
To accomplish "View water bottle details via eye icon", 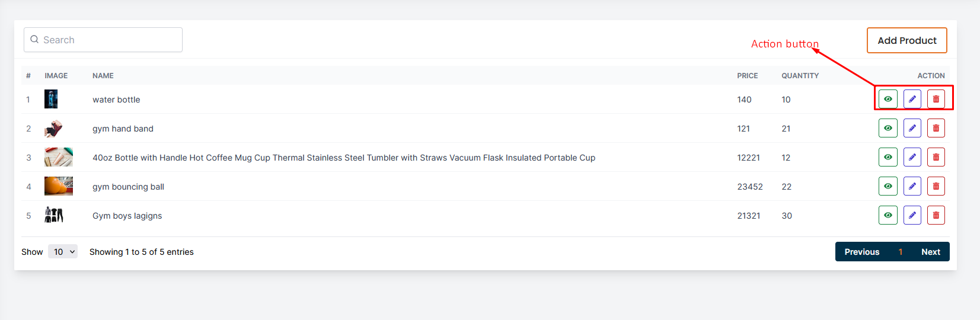I will (888, 99).
